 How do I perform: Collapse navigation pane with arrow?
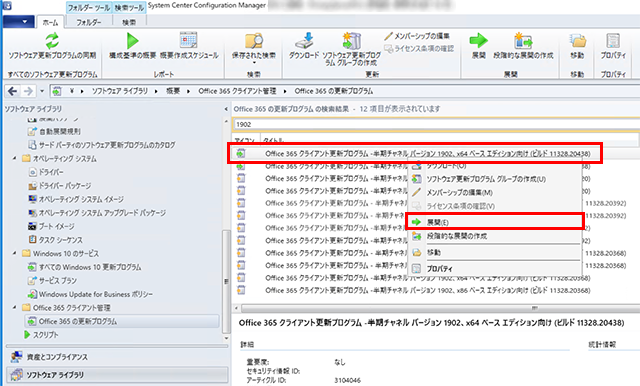[226, 109]
